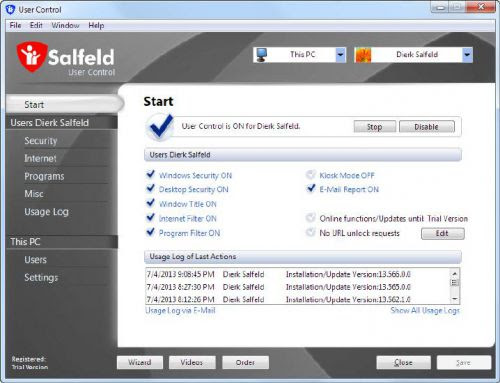Open the Videos button
Viewport: 500px width, 383px height.
click(x=192, y=362)
